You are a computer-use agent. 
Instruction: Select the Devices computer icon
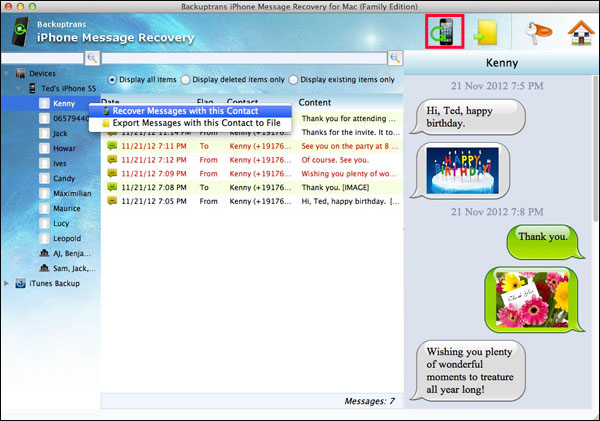(x=21, y=73)
